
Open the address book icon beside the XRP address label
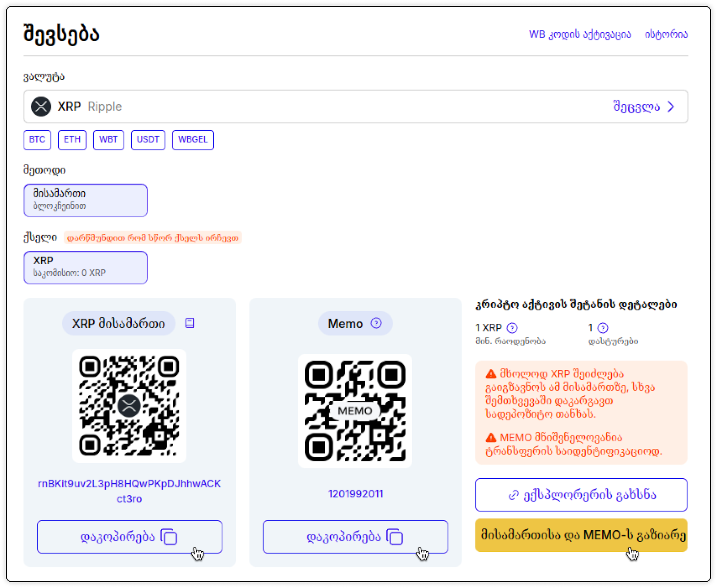pyautogui.click(x=190, y=323)
